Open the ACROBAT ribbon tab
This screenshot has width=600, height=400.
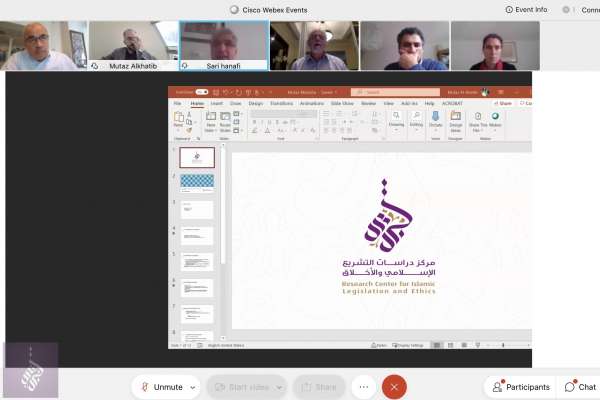(x=452, y=103)
